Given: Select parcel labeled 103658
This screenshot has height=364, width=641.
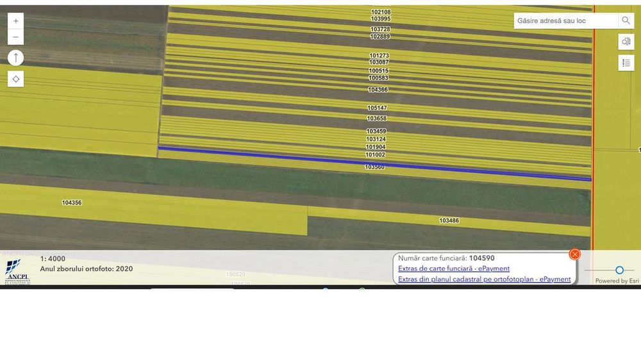Looking at the screenshot, I should coord(376,119).
